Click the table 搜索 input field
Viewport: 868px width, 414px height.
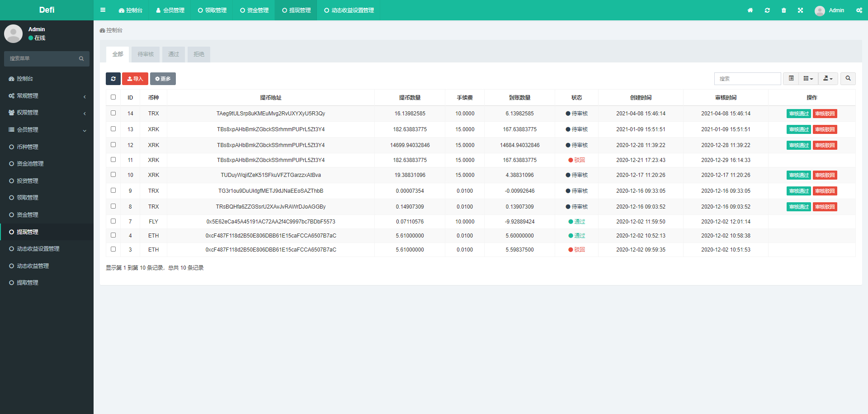click(x=747, y=79)
